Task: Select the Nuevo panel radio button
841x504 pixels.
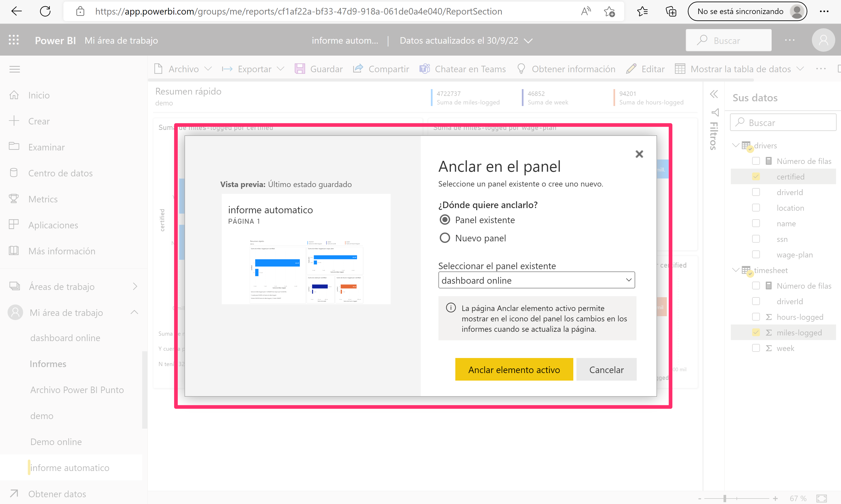Action: tap(445, 238)
